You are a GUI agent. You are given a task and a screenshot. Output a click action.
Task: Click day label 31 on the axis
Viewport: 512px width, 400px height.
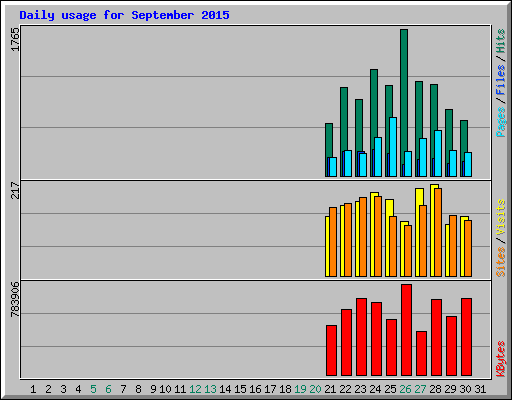tap(480, 389)
